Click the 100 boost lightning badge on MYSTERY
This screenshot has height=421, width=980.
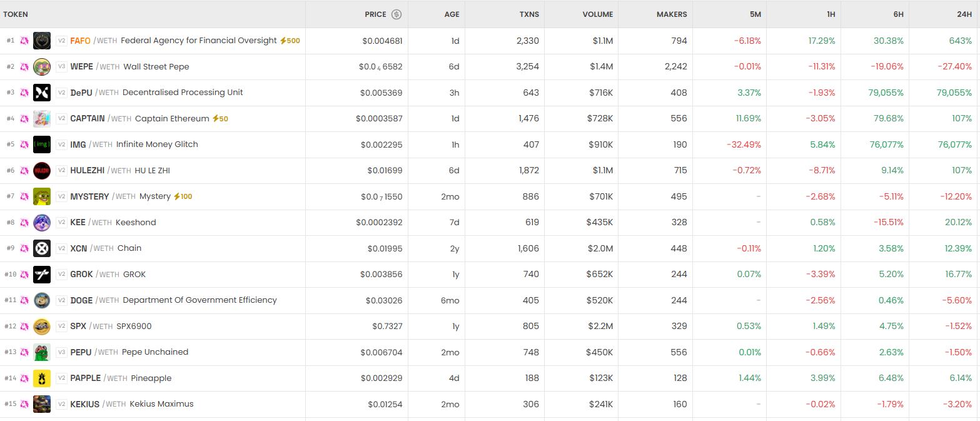click(183, 196)
